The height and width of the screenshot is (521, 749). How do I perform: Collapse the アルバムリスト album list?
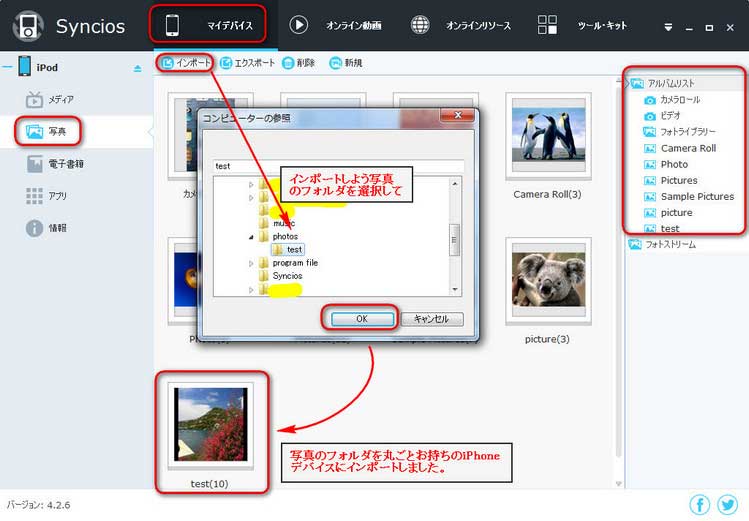635,84
